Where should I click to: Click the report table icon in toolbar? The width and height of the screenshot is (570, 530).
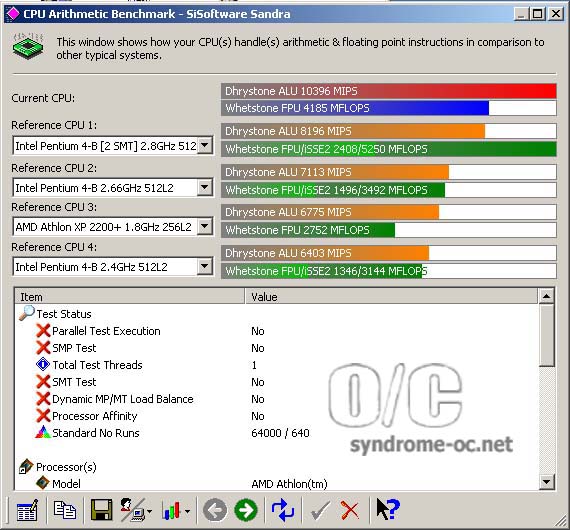[27, 510]
